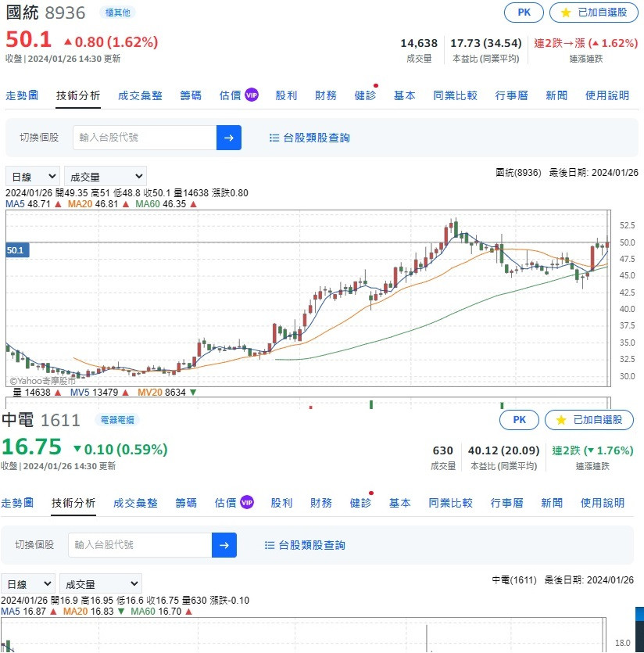Image resolution: width=644 pixels, height=653 pixels.
Task: Open 健診 tab for 中電
Action: (360, 503)
